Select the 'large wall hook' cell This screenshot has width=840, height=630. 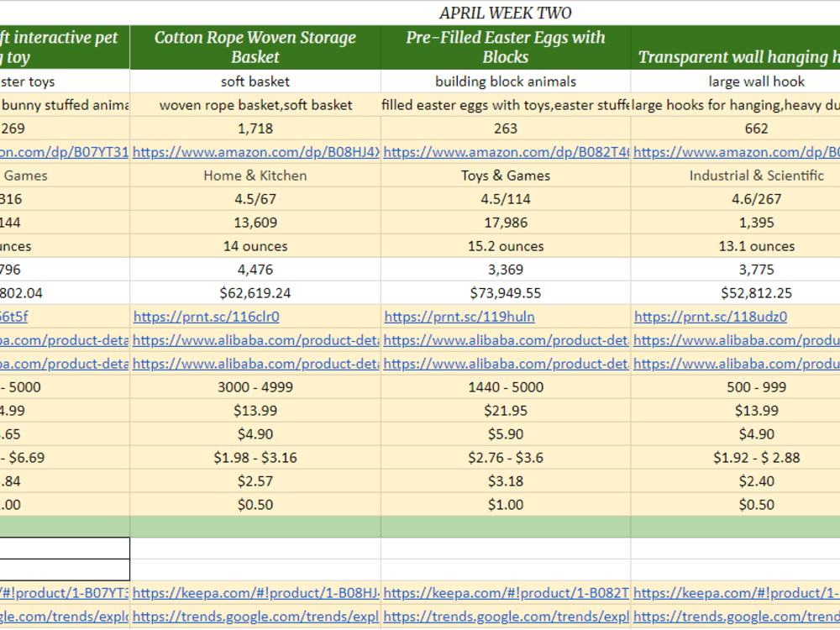pos(736,81)
